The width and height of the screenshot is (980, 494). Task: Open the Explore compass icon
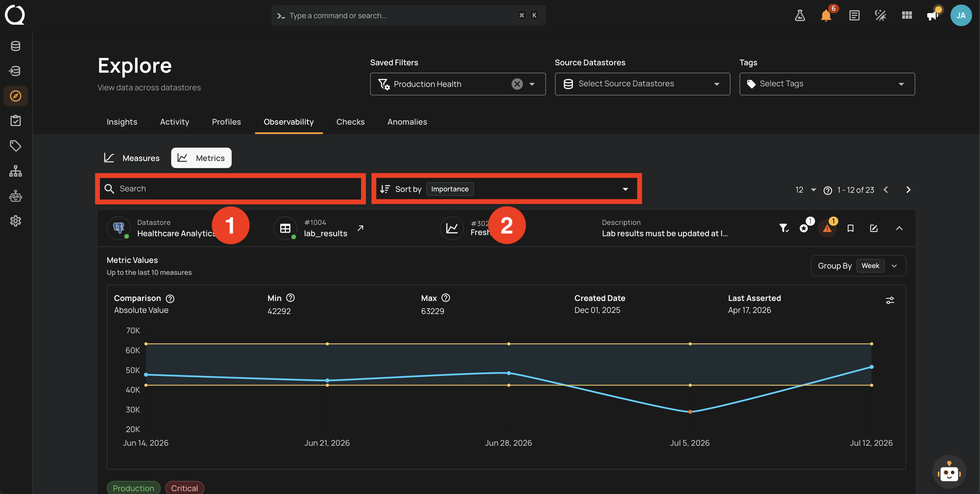coord(16,96)
